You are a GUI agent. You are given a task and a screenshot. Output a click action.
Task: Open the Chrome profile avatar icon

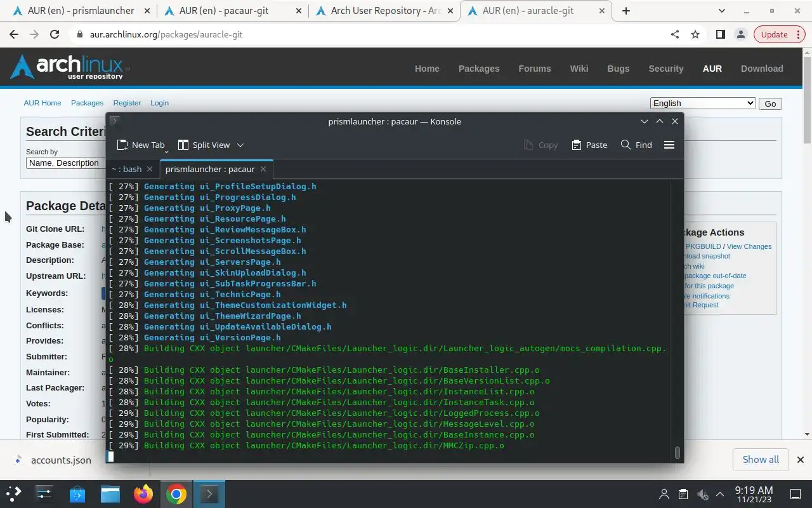pyautogui.click(x=740, y=34)
